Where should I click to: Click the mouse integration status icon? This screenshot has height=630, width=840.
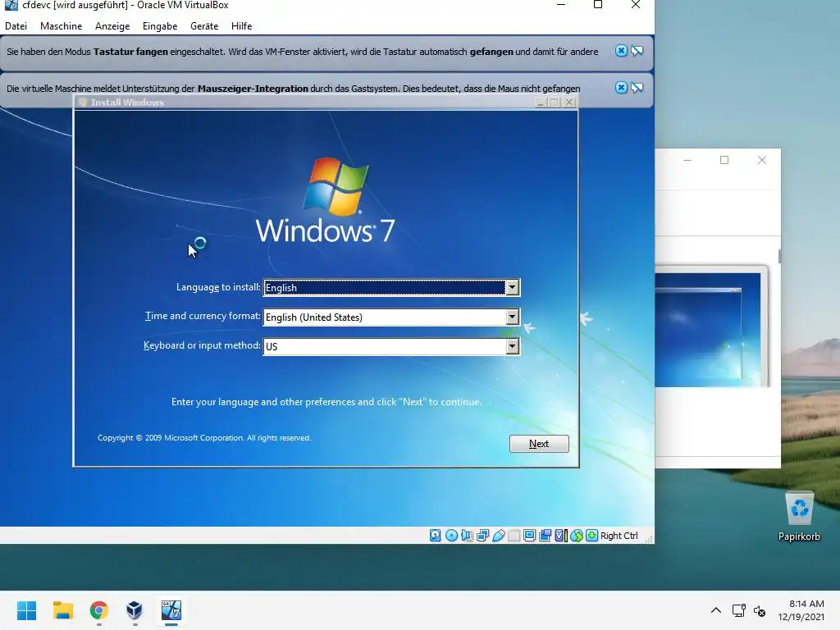(x=577, y=535)
